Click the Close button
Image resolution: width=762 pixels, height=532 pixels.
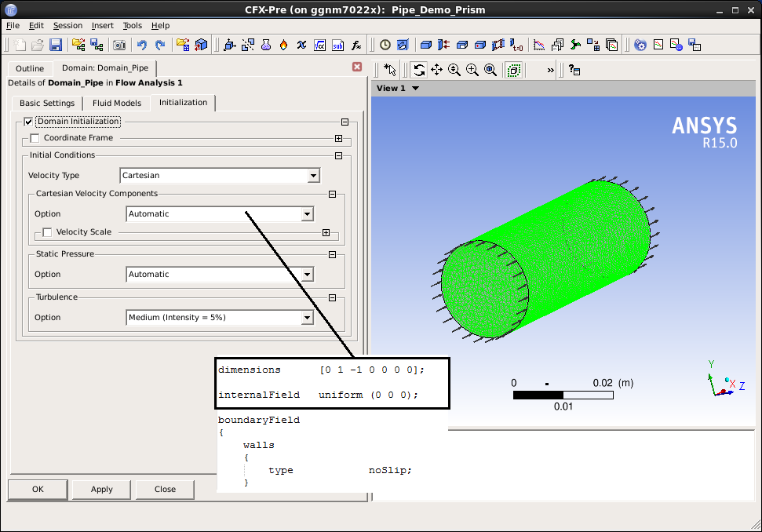166,490
